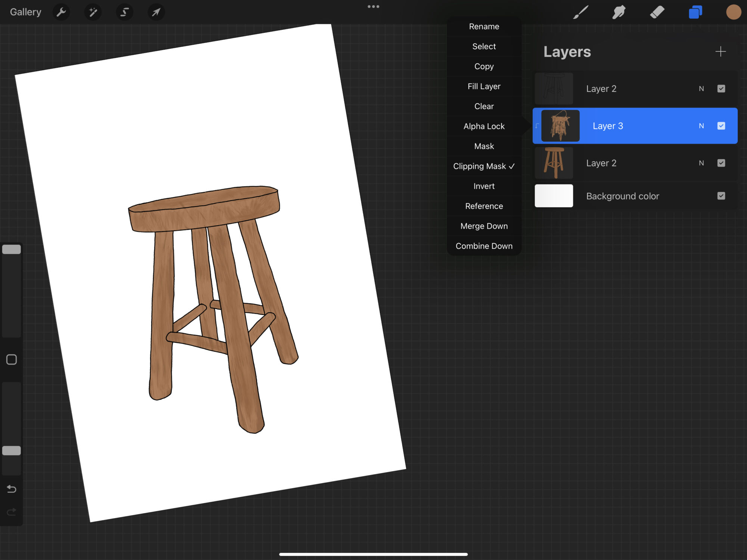Open the active brown color swatch
The width and height of the screenshot is (747, 560).
(x=733, y=12)
